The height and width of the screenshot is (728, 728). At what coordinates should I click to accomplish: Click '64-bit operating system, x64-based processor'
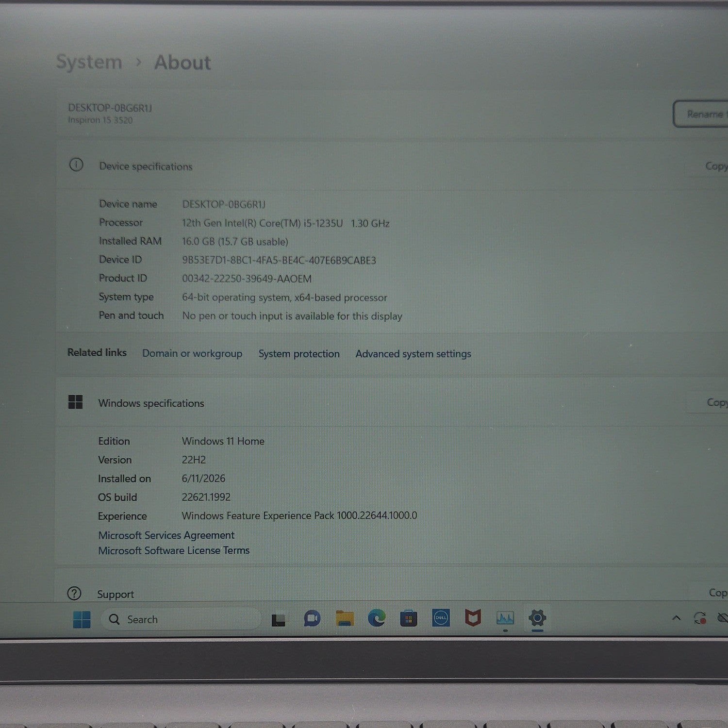click(x=284, y=298)
